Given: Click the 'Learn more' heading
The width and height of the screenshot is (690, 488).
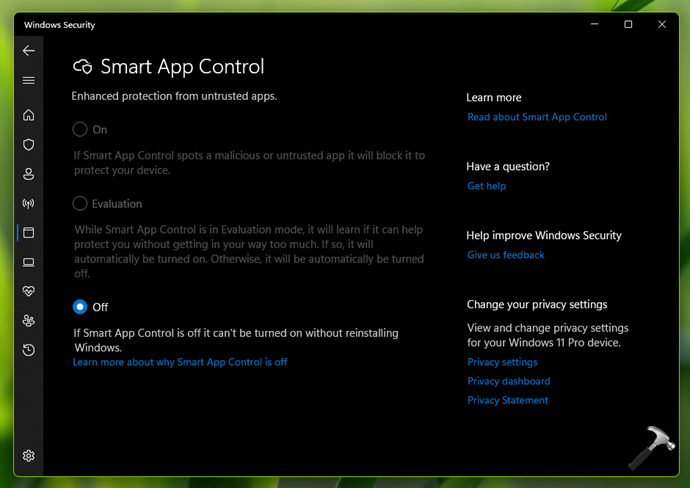Looking at the screenshot, I should (494, 97).
